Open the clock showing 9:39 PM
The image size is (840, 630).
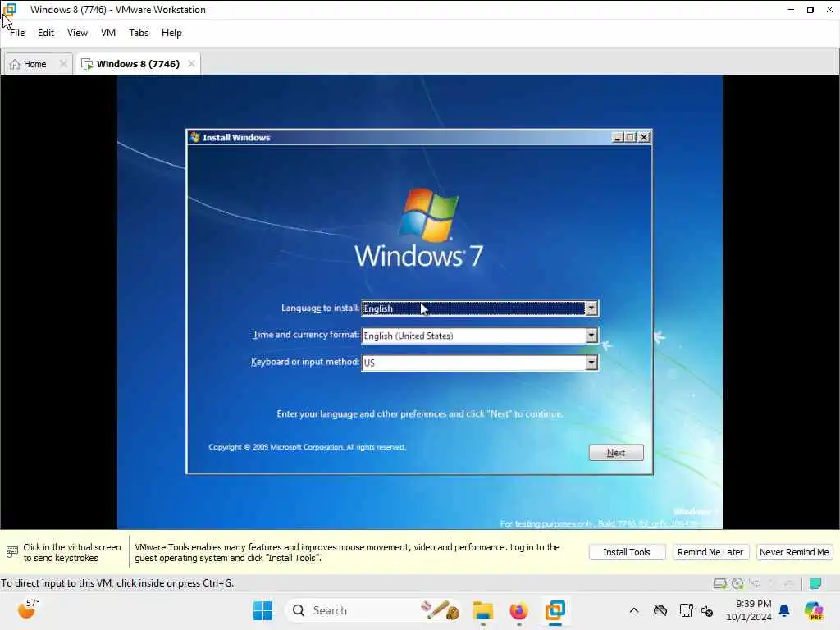pos(749,610)
